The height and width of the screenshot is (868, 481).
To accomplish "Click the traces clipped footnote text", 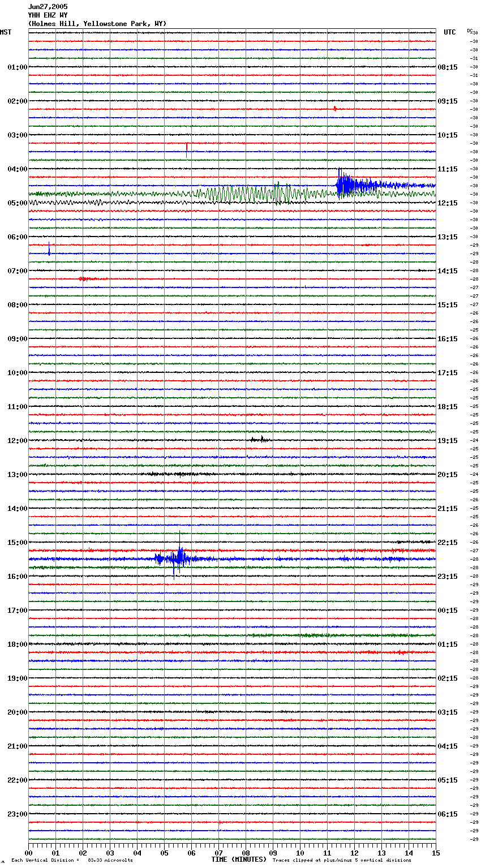I will [x=342, y=860].
